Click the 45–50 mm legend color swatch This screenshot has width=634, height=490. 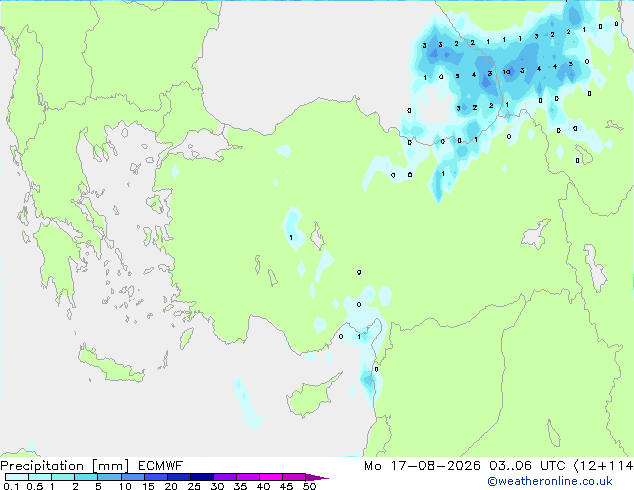(294, 477)
